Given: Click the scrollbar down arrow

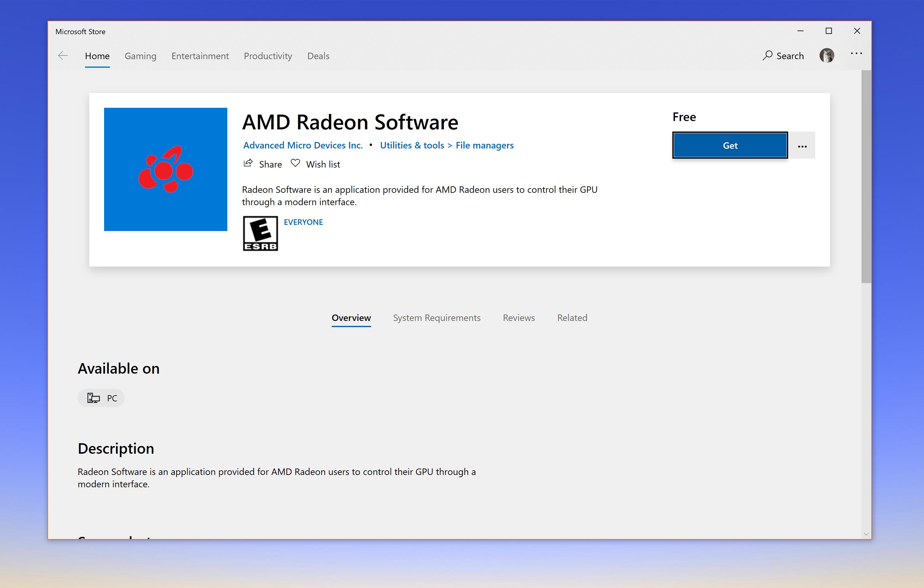Looking at the screenshot, I should pos(866,534).
